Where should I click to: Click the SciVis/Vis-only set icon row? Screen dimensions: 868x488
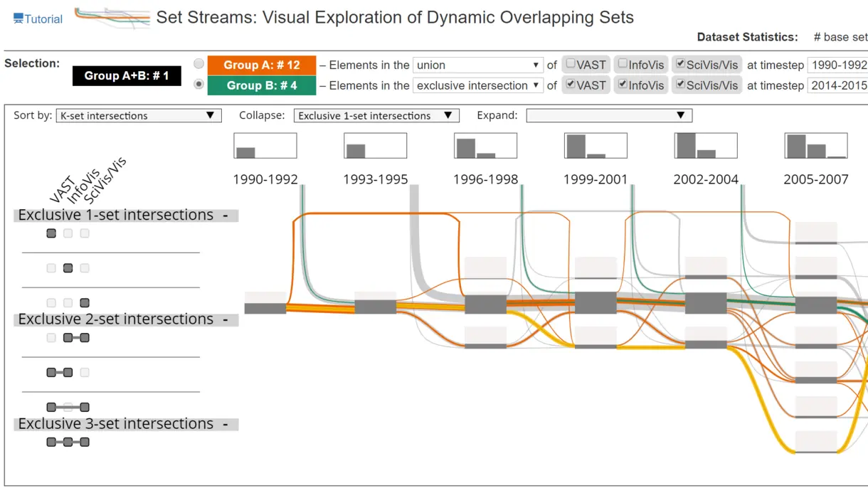coord(68,303)
